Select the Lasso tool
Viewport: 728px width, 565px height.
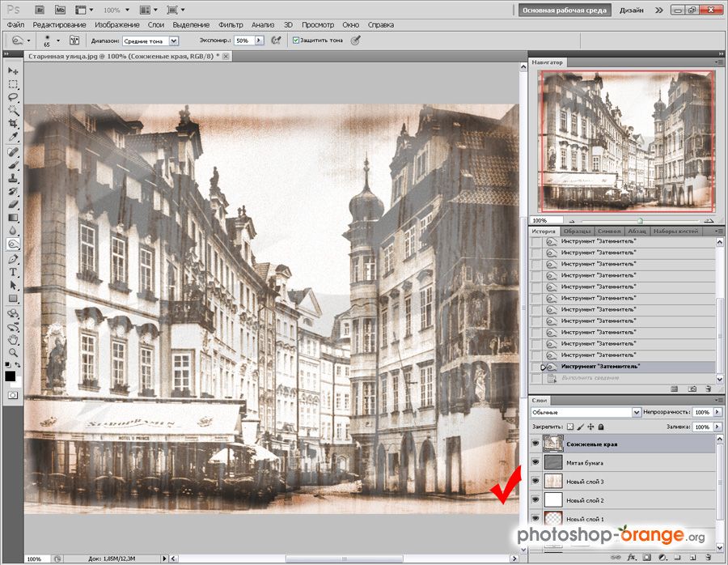(x=13, y=97)
